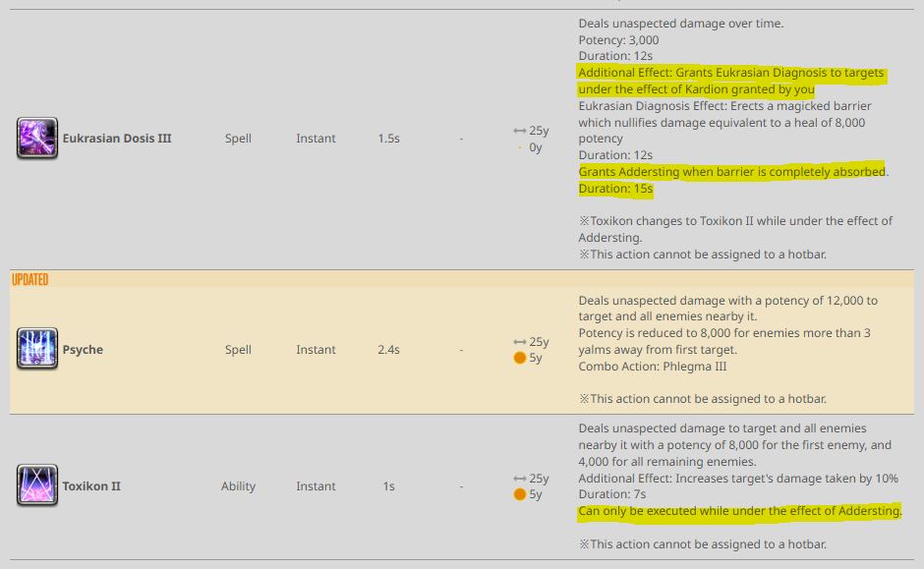Image resolution: width=924 pixels, height=569 pixels.
Task: Click the range arrow icon in Psyche row
Action: (x=520, y=342)
